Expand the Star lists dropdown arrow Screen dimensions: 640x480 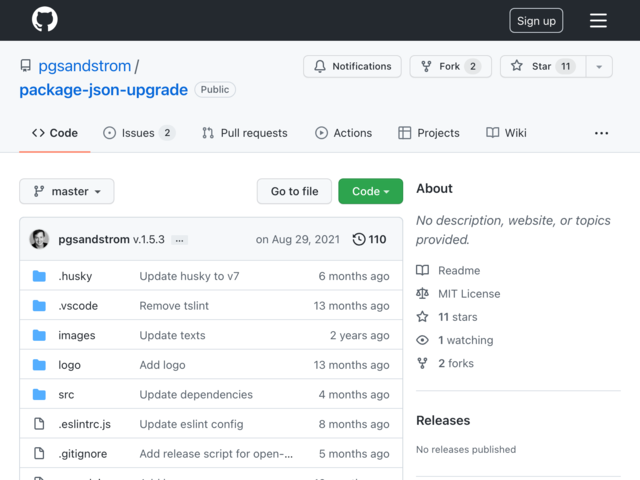599,66
